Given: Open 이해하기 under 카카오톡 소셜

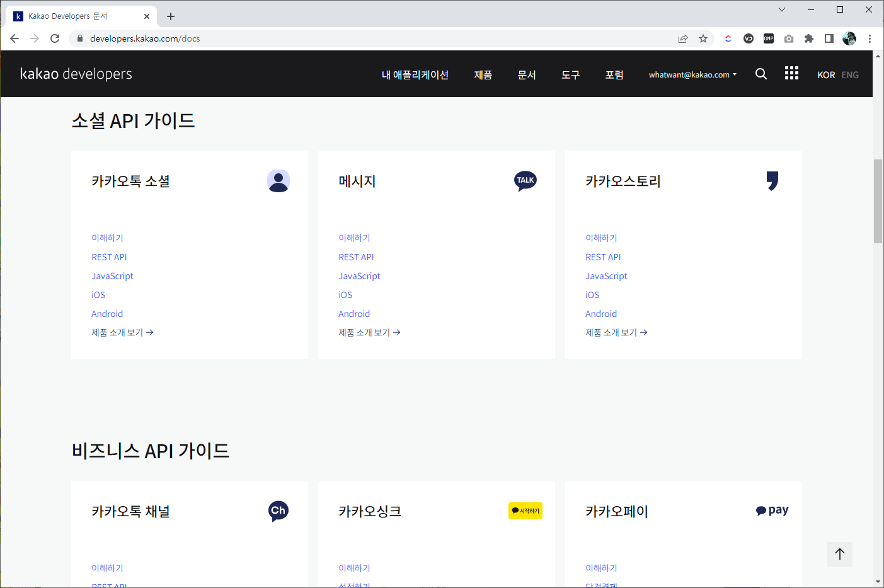Looking at the screenshot, I should [x=107, y=238].
